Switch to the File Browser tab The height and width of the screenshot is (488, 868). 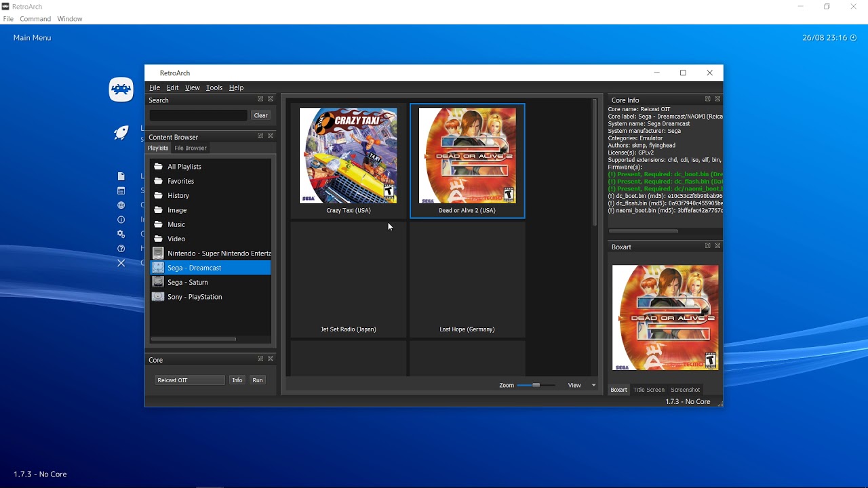[191, 148]
